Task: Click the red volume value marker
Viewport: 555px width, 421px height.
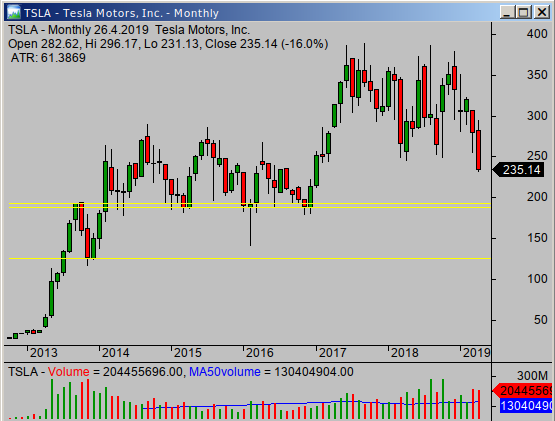Action: tap(522, 391)
